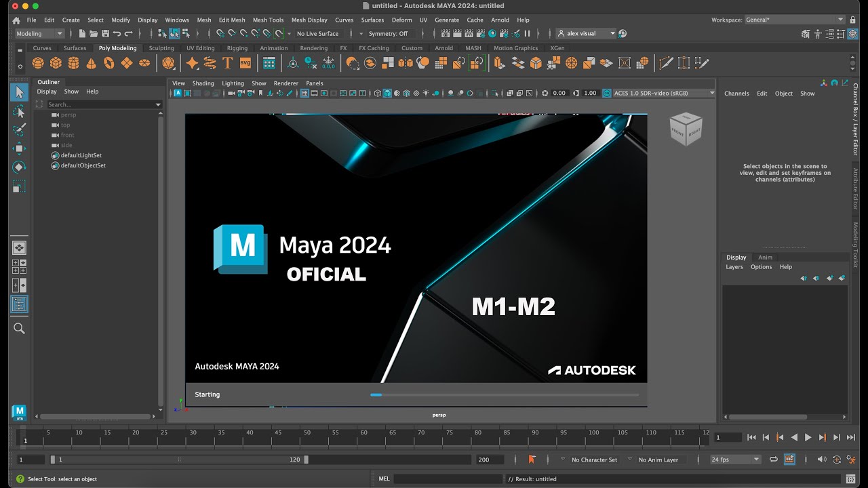Create a new scene with the status line icon

(82, 33)
